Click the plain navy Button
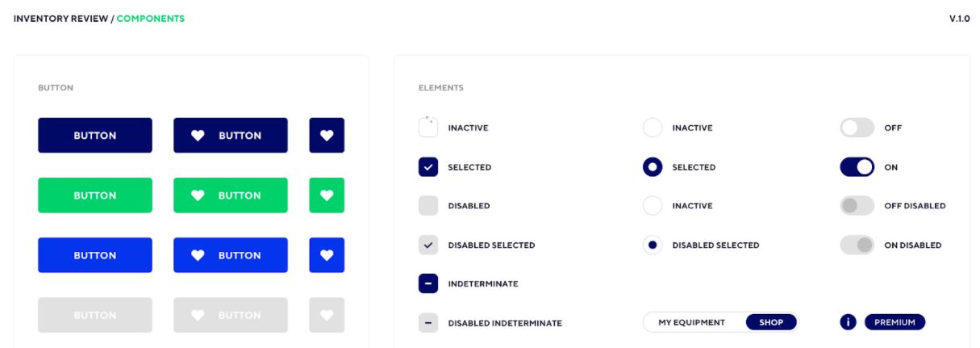Image resolution: width=980 pixels, height=348 pixels. coord(95,136)
